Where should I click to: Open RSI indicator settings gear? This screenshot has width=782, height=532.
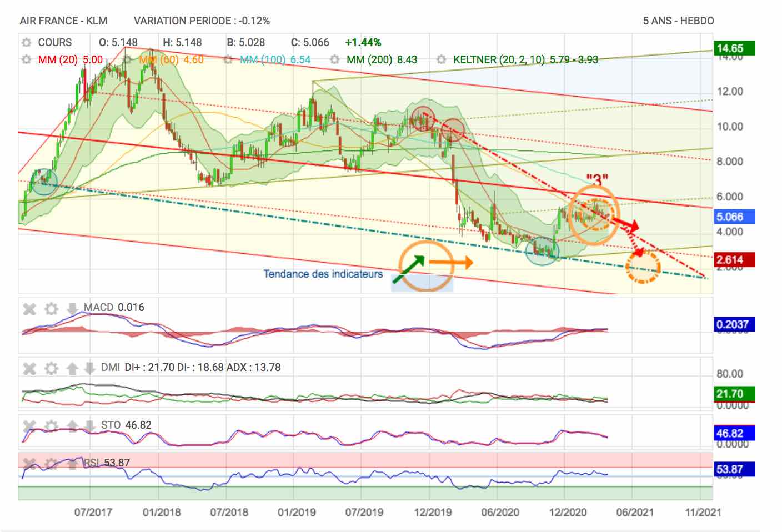click(51, 464)
